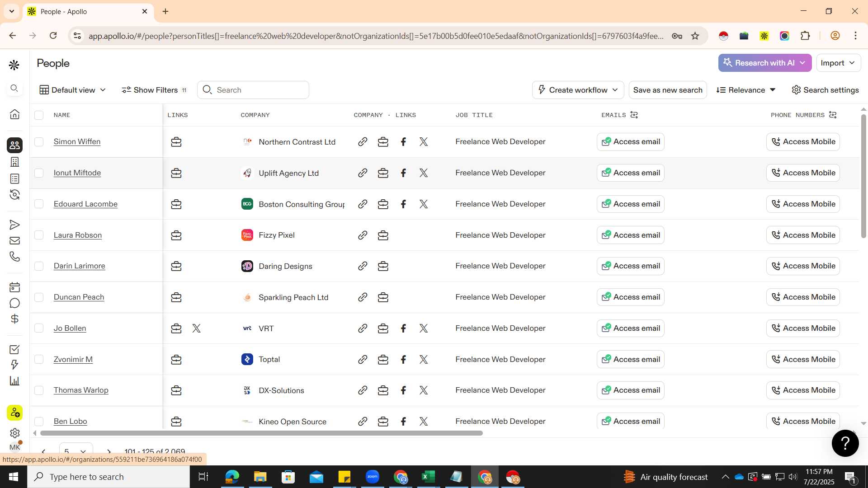This screenshot has height=488, width=868.
Task: Open Northern Contrast Ltd website link icon
Action: point(363,142)
